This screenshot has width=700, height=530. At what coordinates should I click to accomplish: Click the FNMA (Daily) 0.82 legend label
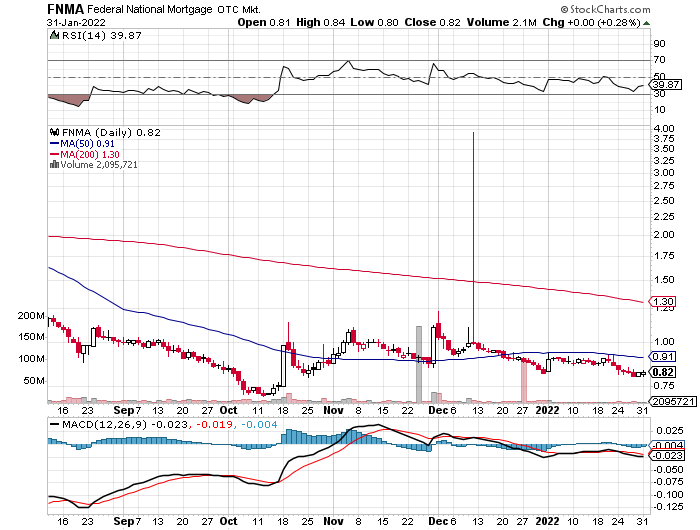tap(111, 133)
